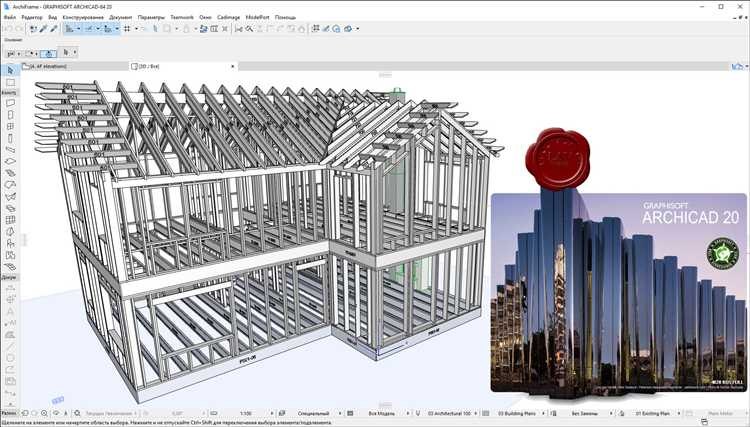Expand the guide lines dropdown arrow
The width and height of the screenshot is (750, 427).
(x=78, y=29)
